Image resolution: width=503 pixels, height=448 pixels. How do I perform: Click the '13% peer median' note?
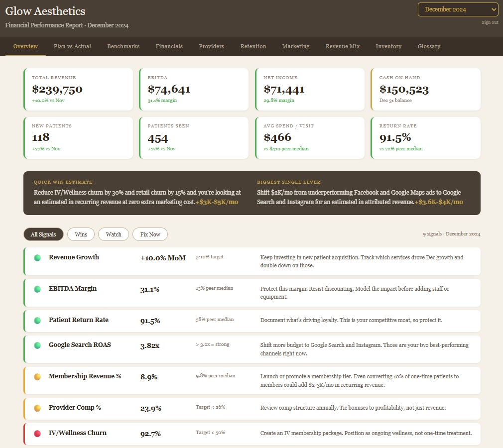(x=215, y=288)
